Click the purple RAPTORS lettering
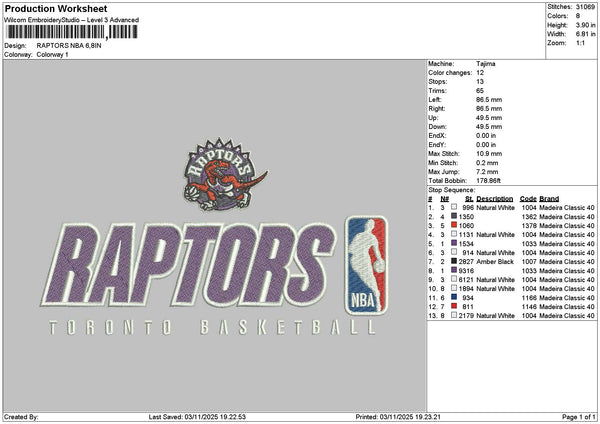Image resolution: width=600 pixels, height=424 pixels. click(x=188, y=265)
